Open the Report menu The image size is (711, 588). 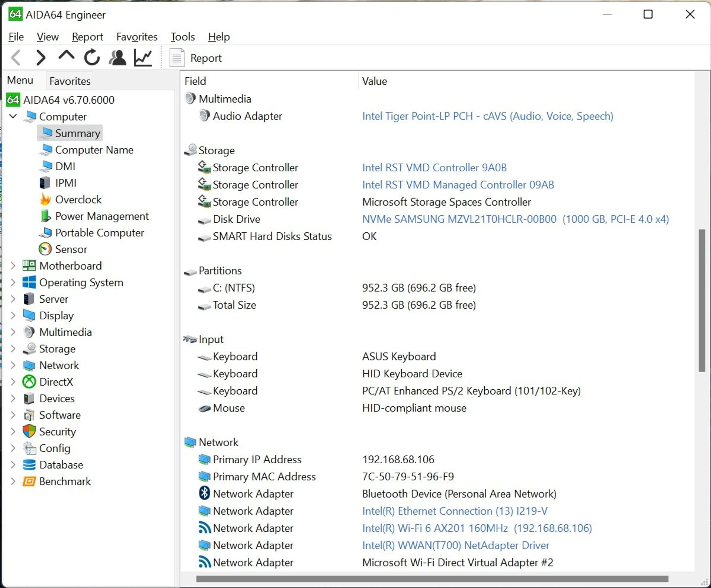87,37
